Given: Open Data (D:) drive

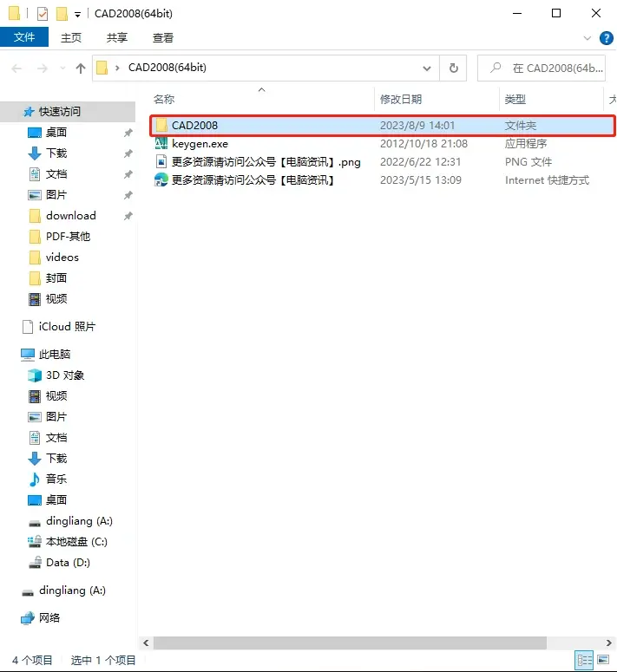Looking at the screenshot, I should (68, 563).
